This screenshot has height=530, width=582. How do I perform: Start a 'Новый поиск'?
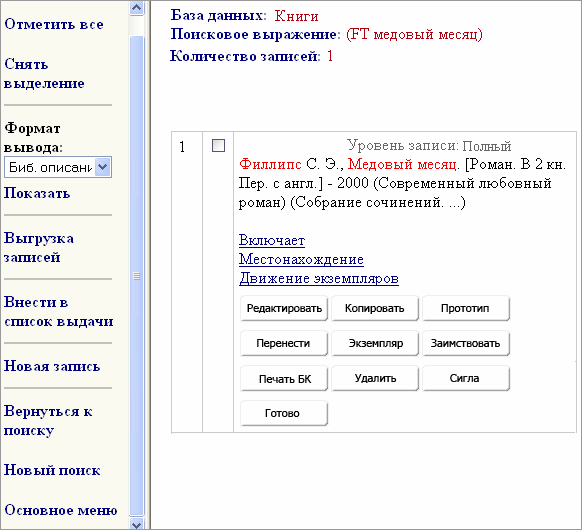click(52, 470)
